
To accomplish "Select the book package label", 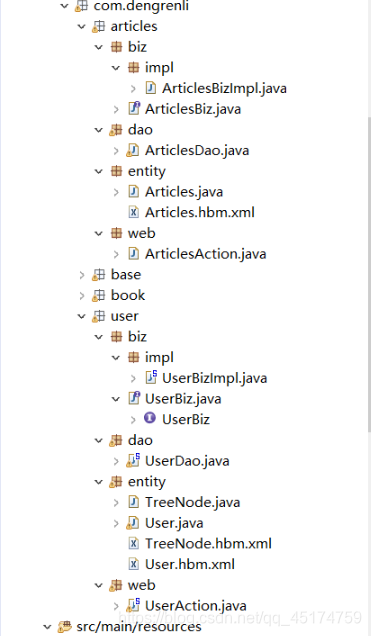I will coord(128,295).
